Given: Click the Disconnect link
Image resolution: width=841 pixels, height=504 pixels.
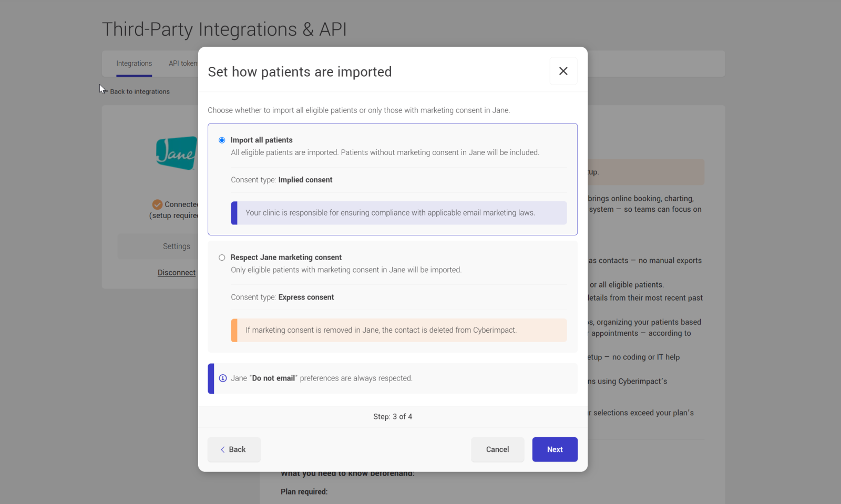Looking at the screenshot, I should pos(177,273).
